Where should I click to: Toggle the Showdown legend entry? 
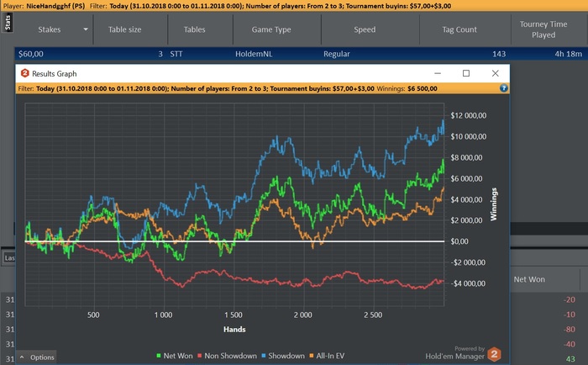pos(283,356)
